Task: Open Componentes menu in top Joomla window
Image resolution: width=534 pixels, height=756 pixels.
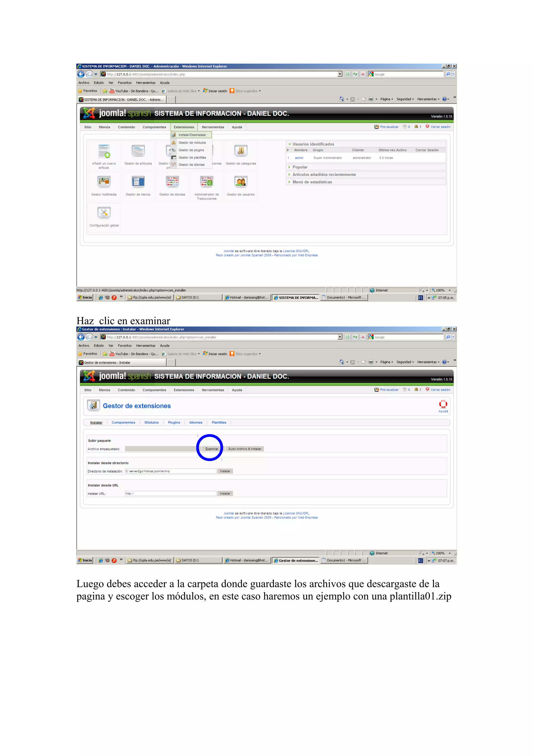Action: point(154,127)
